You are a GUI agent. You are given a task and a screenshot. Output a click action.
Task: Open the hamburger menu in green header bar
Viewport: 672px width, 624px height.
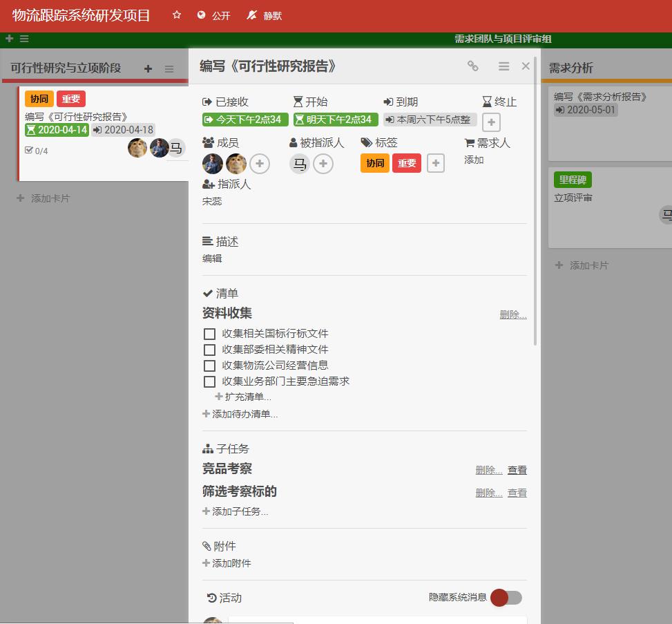24,39
